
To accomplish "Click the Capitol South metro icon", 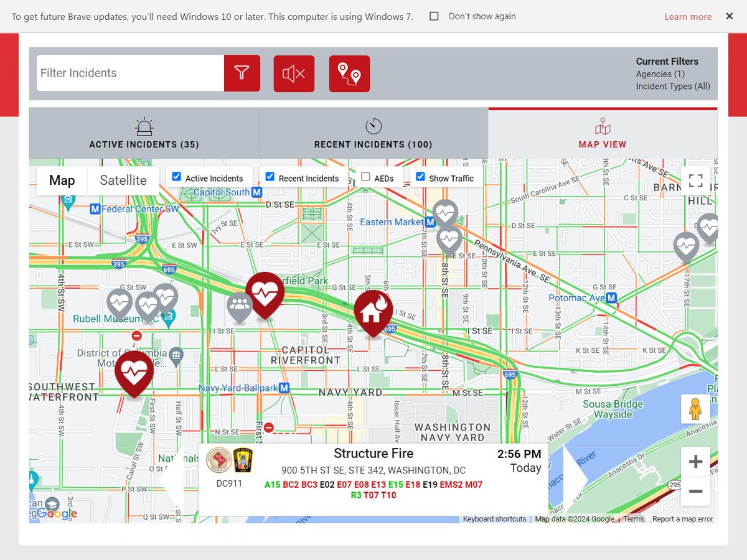I will (256, 193).
